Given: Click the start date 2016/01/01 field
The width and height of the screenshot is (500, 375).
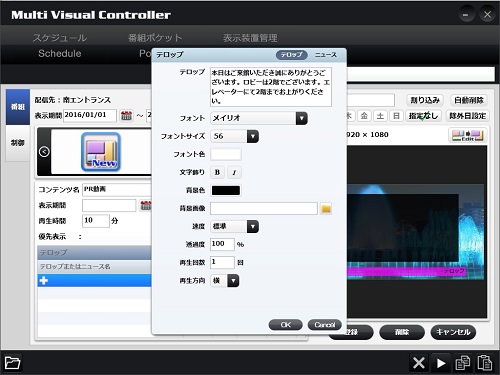Looking at the screenshot, I should click(x=90, y=116).
